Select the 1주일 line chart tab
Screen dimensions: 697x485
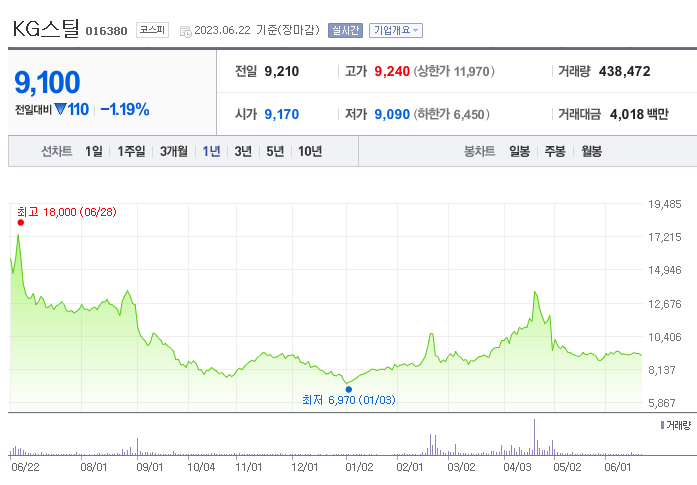(x=131, y=151)
